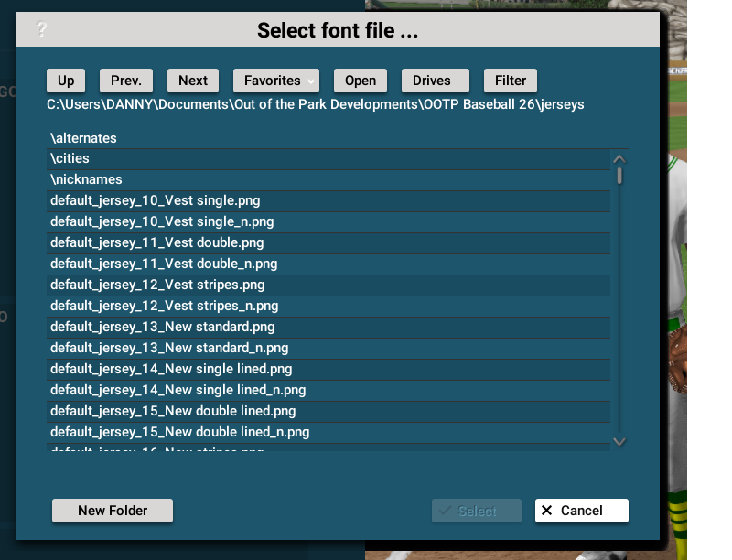Pick default_jersey_13_New standard.png
This screenshot has width=732, height=560.
(x=162, y=328)
